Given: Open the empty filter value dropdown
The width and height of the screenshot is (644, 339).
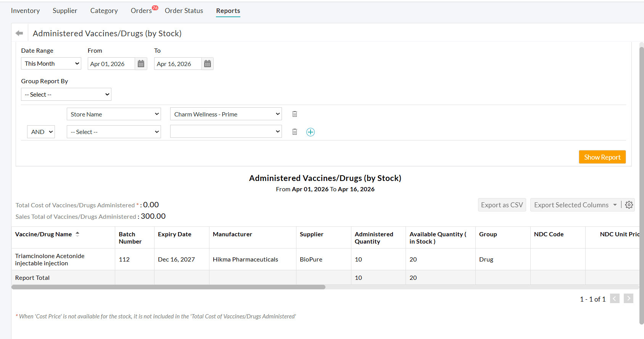Looking at the screenshot, I should (x=226, y=132).
